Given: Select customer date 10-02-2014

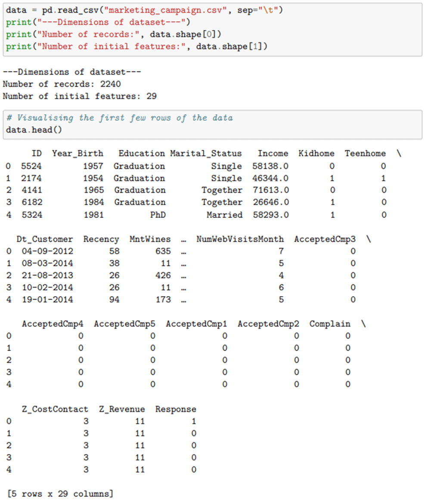Looking at the screenshot, I should 47,288.
